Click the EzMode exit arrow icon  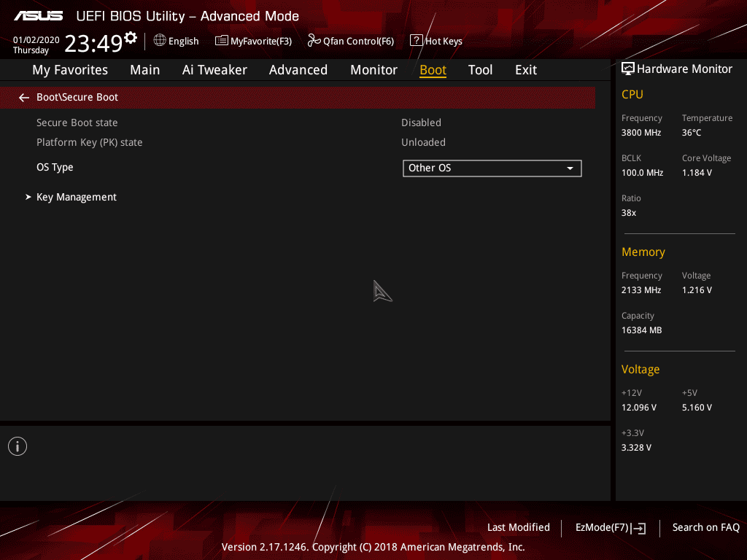639,528
